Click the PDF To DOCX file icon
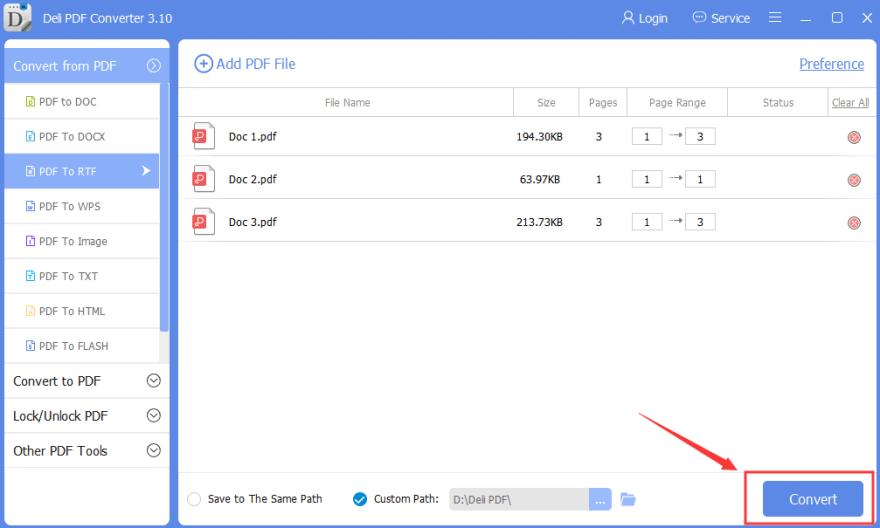This screenshot has height=528, width=880. [30, 136]
